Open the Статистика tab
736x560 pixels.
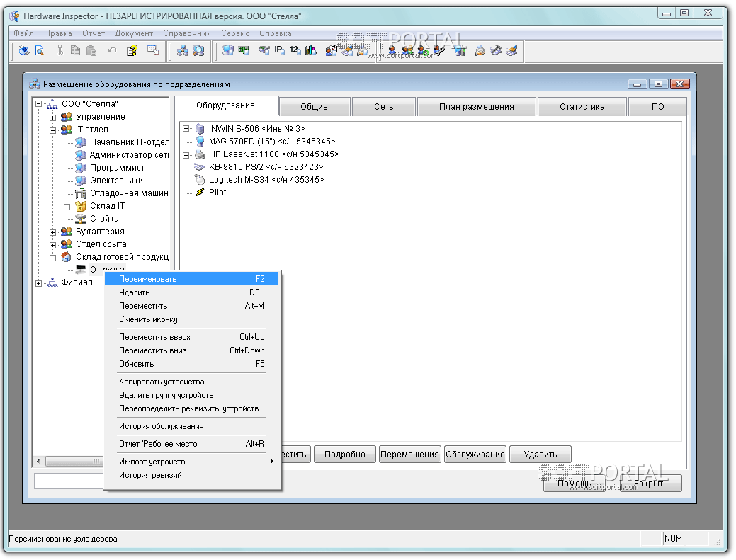[x=582, y=107]
